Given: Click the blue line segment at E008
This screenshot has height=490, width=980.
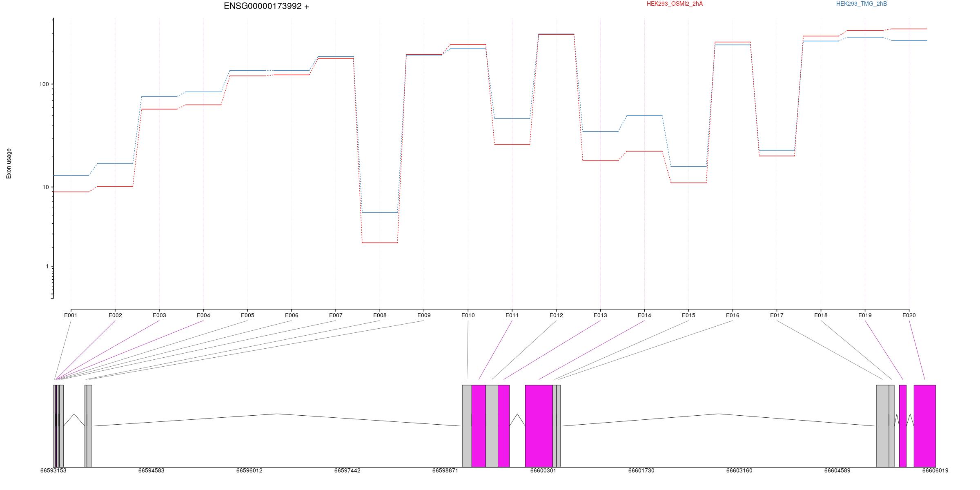Looking at the screenshot, I should tap(380, 212).
